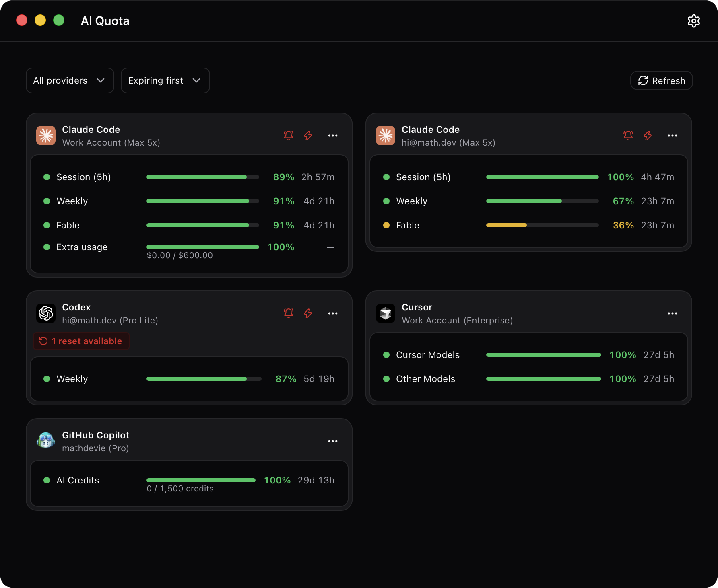Click the "Other Models" row label

tap(426, 379)
